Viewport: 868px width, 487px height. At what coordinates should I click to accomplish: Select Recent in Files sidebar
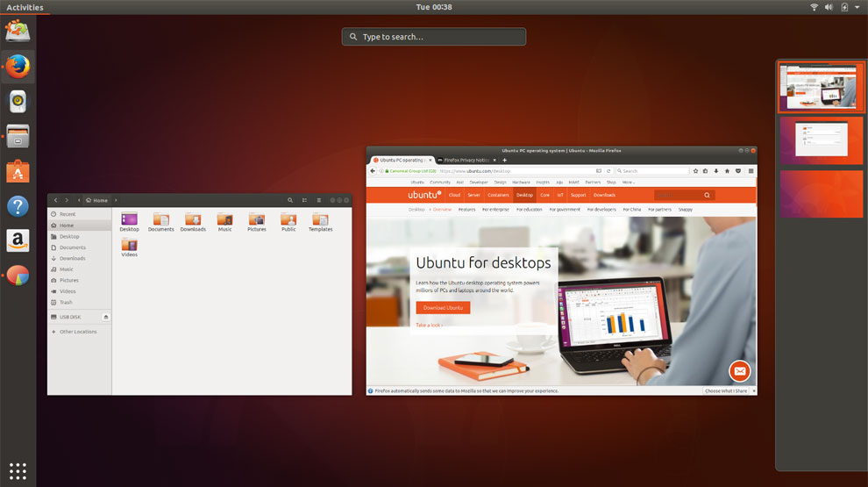click(79, 214)
